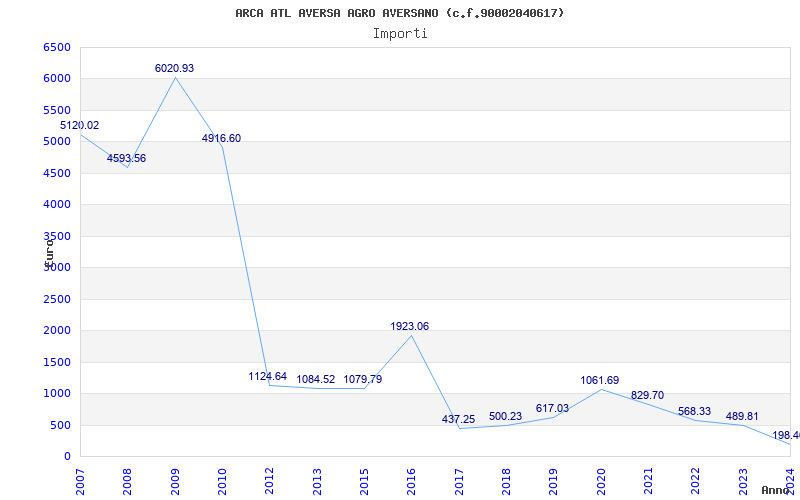Click the 2019 x-axis year label

(x=553, y=482)
